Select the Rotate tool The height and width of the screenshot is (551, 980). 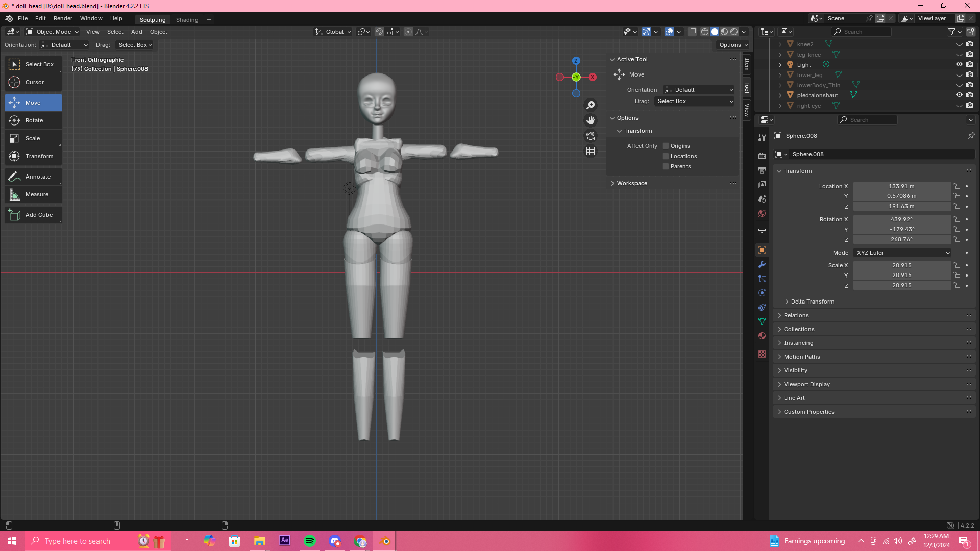point(34,120)
